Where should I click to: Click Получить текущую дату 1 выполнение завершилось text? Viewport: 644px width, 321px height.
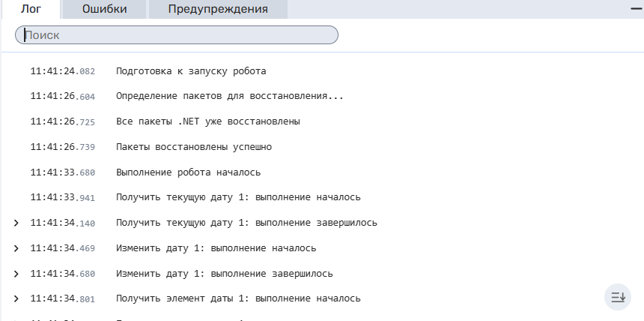pos(246,223)
